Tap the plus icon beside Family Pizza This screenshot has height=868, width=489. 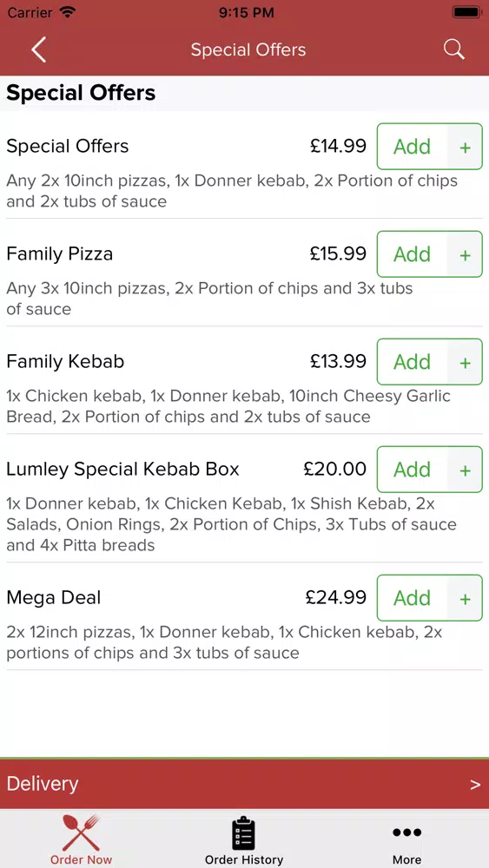point(466,254)
